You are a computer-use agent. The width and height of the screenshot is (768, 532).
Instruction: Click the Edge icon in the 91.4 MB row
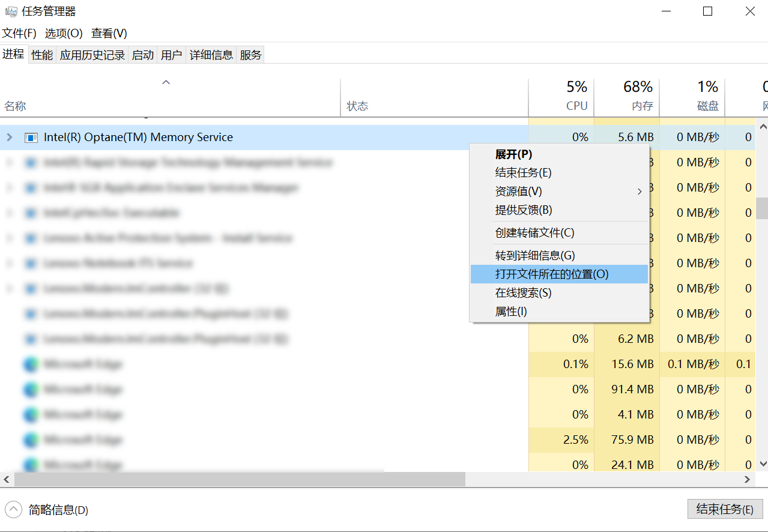(x=31, y=390)
